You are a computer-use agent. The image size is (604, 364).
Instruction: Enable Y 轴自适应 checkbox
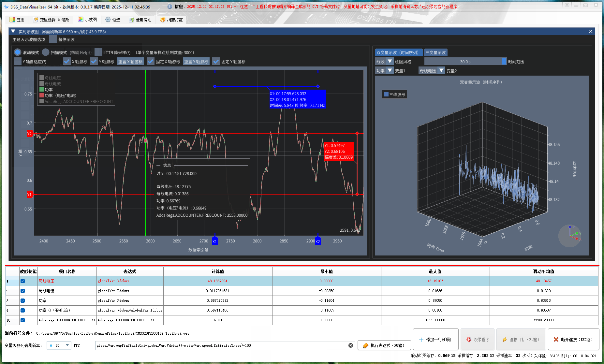(x=18, y=62)
